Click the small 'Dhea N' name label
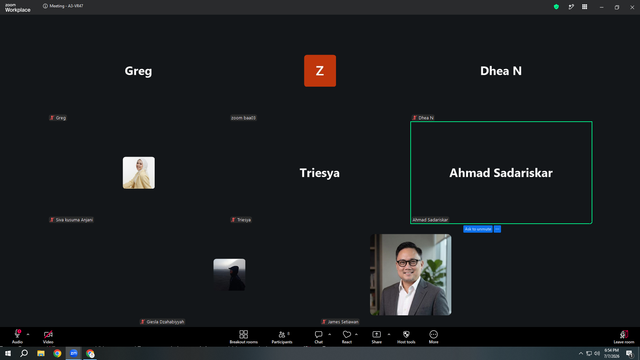This screenshot has width=640, height=360. click(x=423, y=118)
